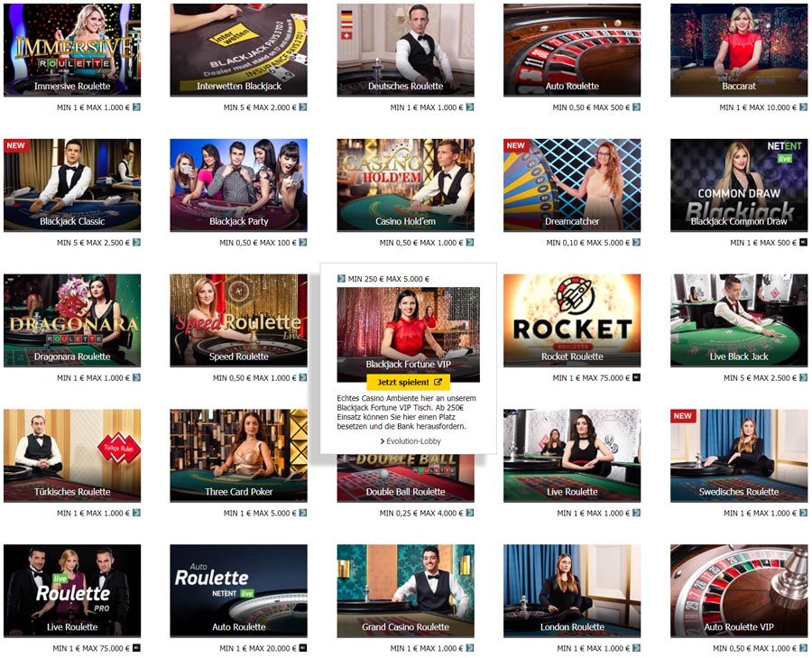812x658 pixels.
Task: Select the Baccarat game thumbnail
Action: (x=739, y=50)
